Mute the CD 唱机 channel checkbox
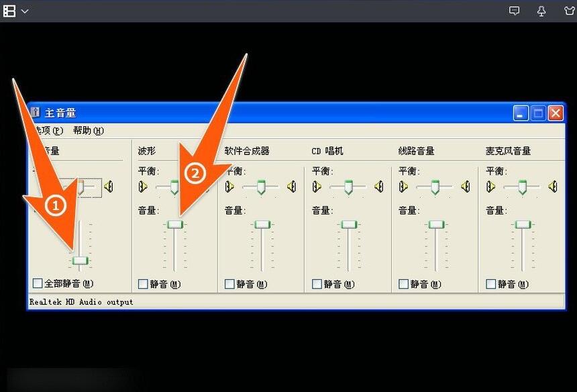Image resolution: width=577 pixels, height=392 pixels. pyautogui.click(x=317, y=284)
